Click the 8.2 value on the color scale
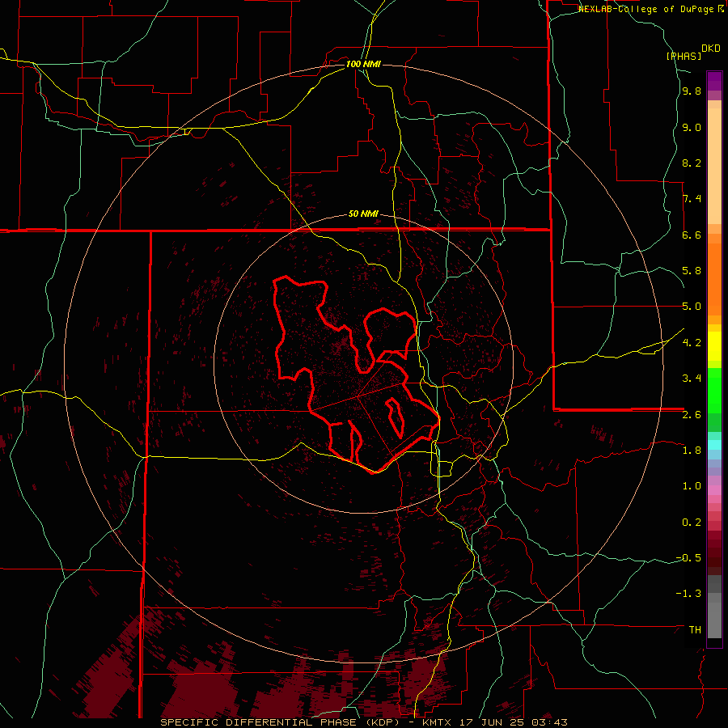Screen dimensions: 728x728 [x=692, y=163]
